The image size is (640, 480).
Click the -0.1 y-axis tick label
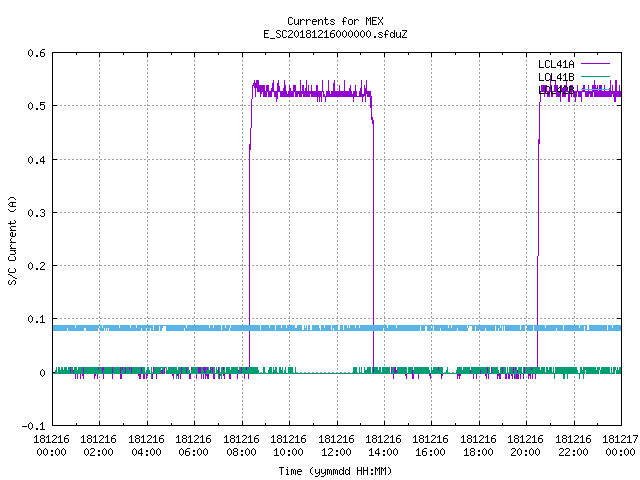pyautogui.click(x=33, y=426)
